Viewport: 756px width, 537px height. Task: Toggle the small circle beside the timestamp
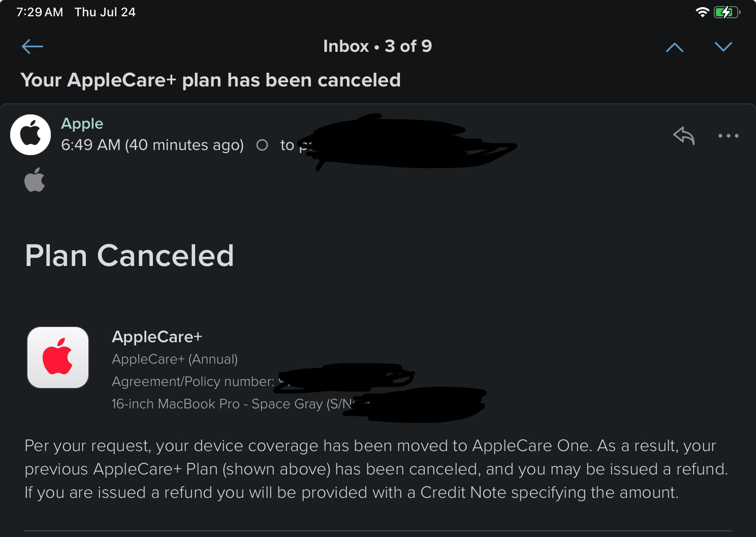pyautogui.click(x=262, y=145)
